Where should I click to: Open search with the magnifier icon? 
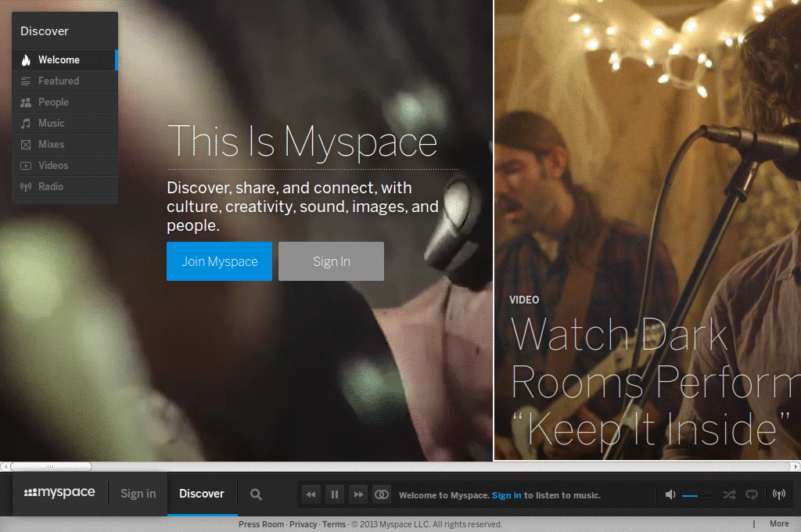(x=256, y=494)
